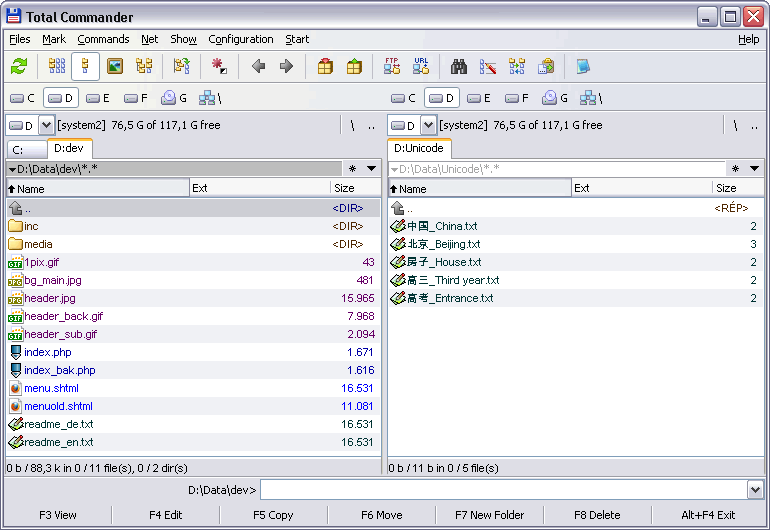Open the left panel drive dropdown

point(47,125)
